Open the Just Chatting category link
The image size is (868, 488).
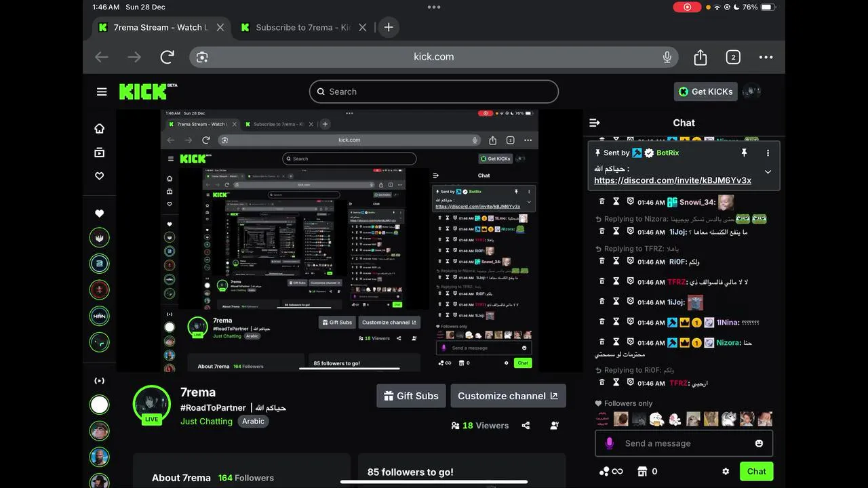pyautogui.click(x=206, y=421)
